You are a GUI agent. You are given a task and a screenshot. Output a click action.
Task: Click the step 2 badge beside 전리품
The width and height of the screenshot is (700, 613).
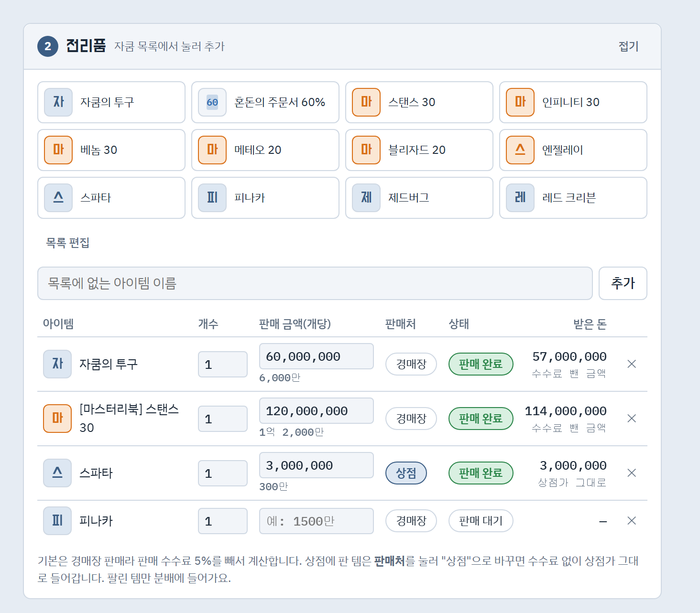coord(48,46)
